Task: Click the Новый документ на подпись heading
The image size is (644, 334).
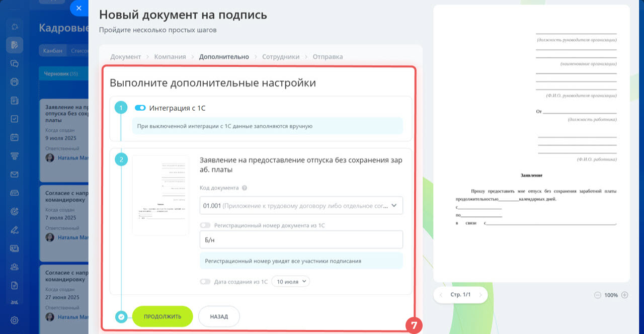Action: coord(183,15)
